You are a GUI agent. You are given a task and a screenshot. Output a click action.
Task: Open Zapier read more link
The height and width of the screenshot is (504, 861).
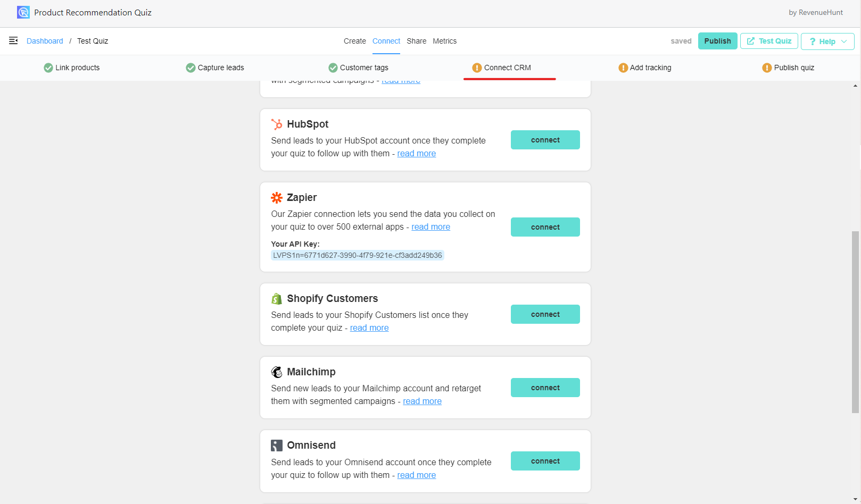(431, 226)
